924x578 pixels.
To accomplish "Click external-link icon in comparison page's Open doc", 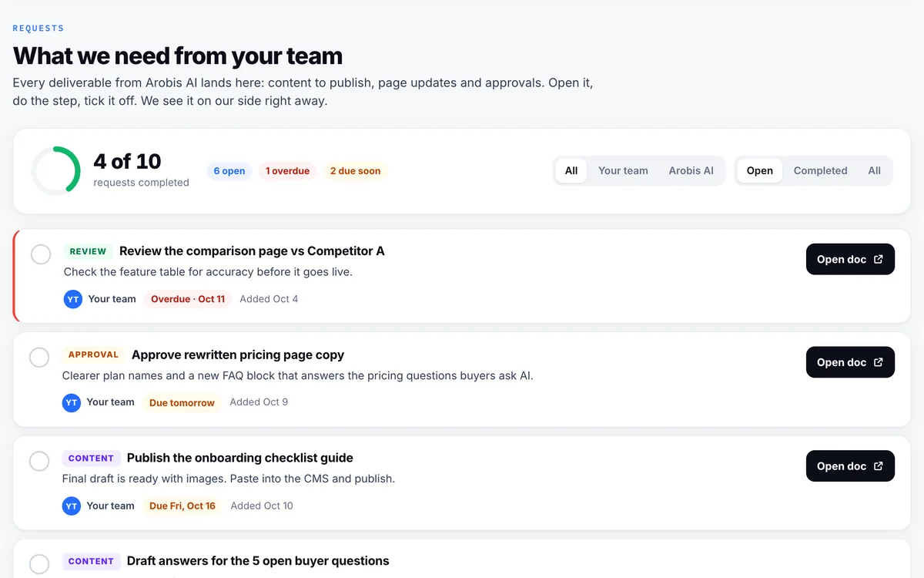I will tap(879, 259).
